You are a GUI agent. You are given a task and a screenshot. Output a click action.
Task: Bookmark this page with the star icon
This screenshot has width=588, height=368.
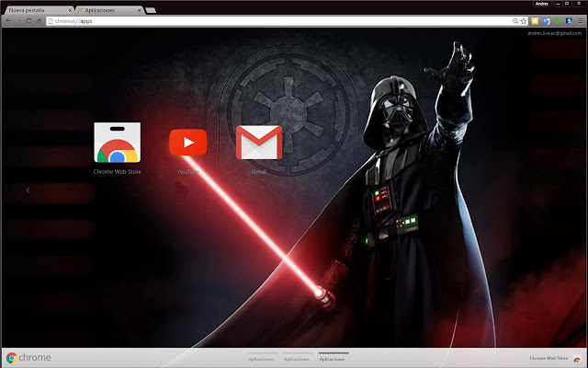[524, 21]
